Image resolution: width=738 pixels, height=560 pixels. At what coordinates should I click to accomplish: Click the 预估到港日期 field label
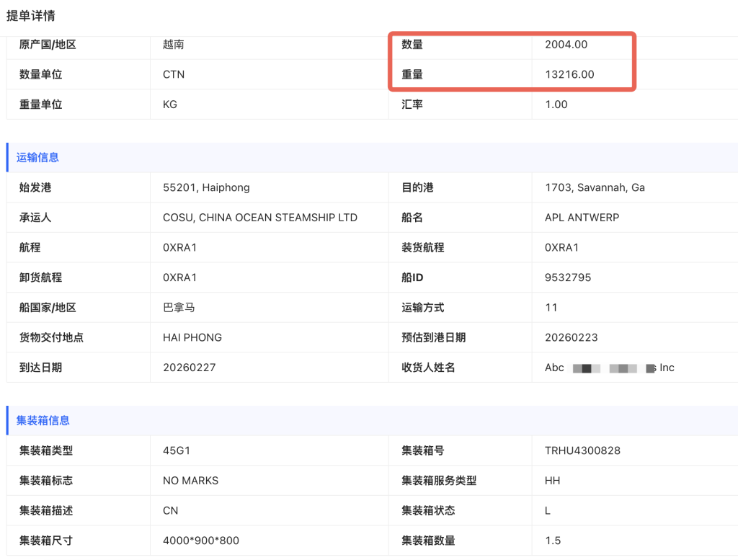point(433,337)
